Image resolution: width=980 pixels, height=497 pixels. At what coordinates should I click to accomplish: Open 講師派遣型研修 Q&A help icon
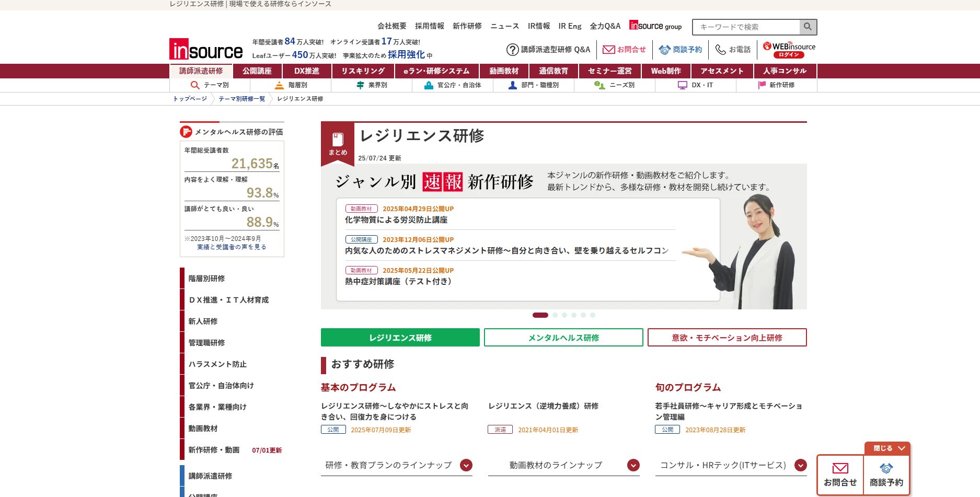pyautogui.click(x=512, y=50)
